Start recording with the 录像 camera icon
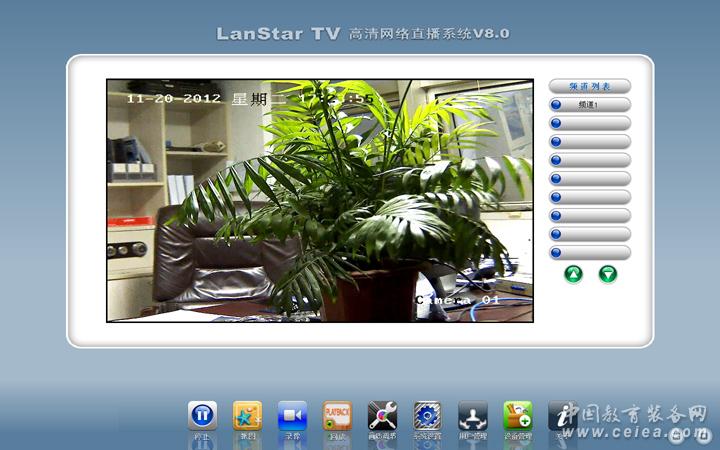 292,416
